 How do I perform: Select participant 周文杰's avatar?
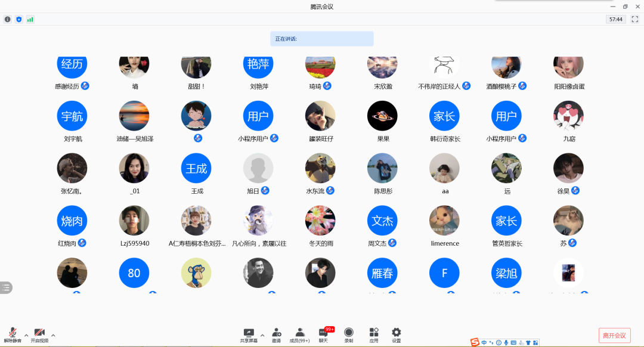pyautogui.click(x=382, y=221)
